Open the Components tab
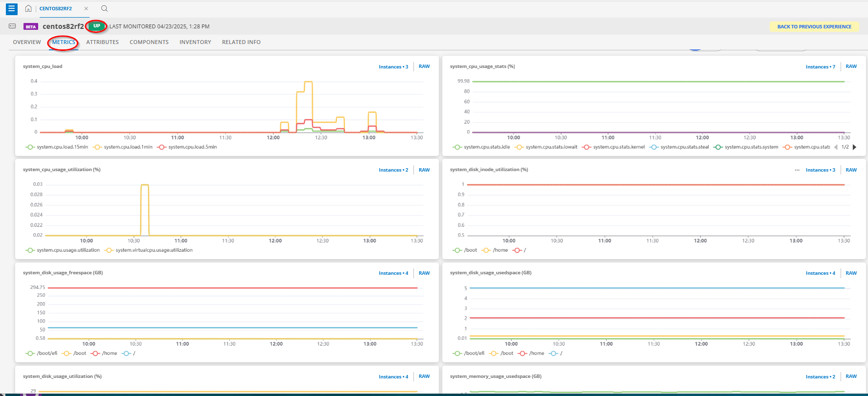 click(x=149, y=42)
